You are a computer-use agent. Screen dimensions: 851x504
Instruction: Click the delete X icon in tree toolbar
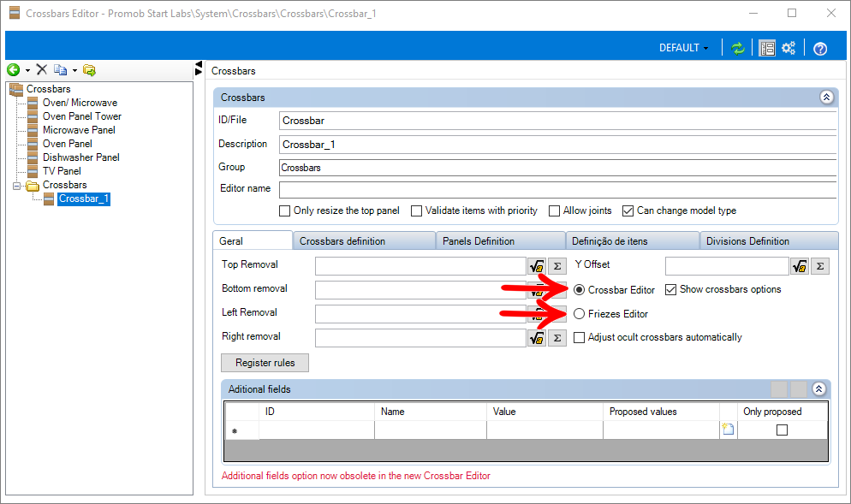pyautogui.click(x=42, y=69)
